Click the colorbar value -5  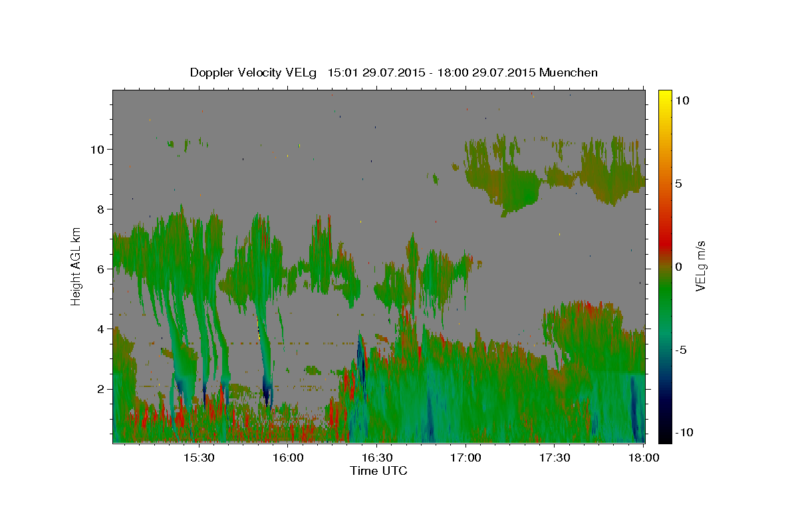pos(682,350)
